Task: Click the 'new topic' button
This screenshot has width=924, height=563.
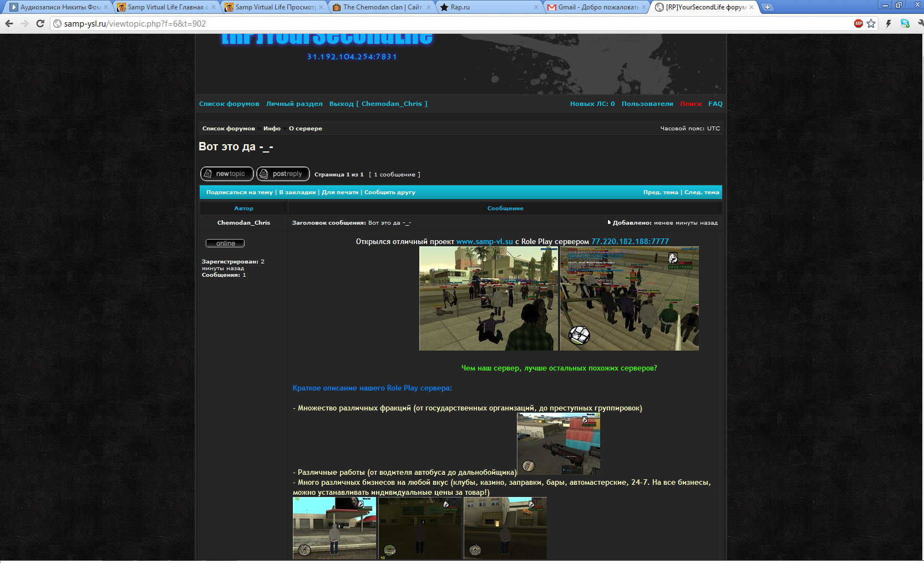Action: point(227,174)
